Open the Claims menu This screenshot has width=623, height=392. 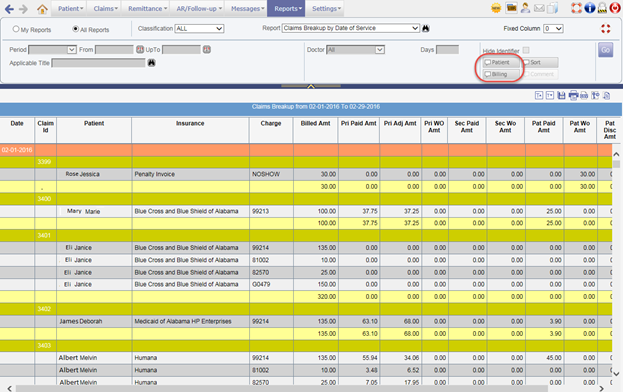pyautogui.click(x=105, y=8)
